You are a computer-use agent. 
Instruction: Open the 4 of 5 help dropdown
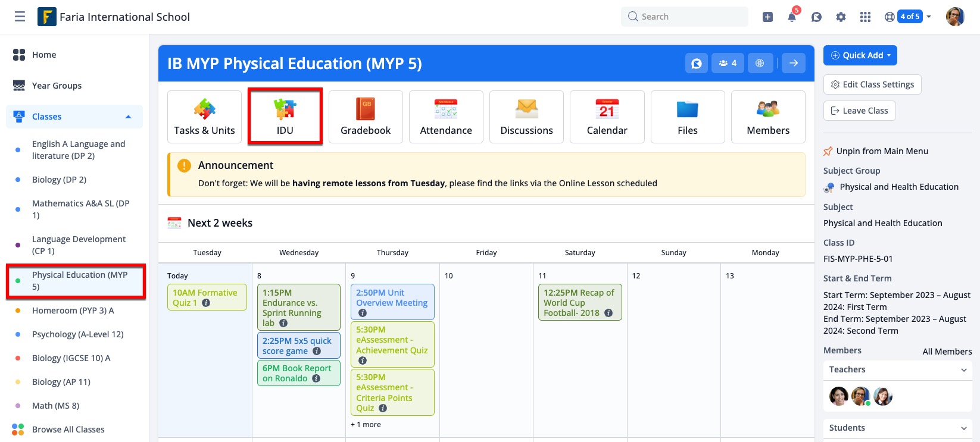909,17
